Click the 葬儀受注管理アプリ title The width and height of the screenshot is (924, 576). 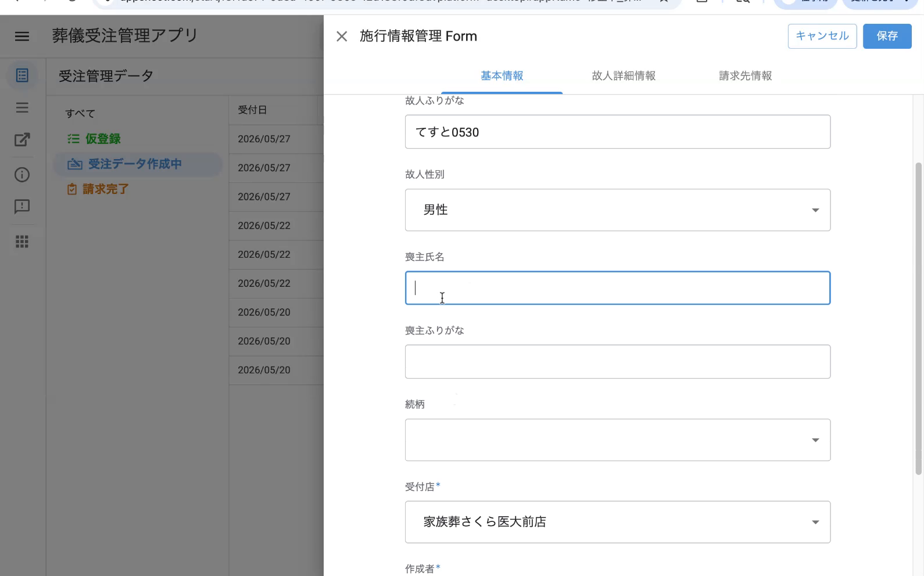point(125,36)
